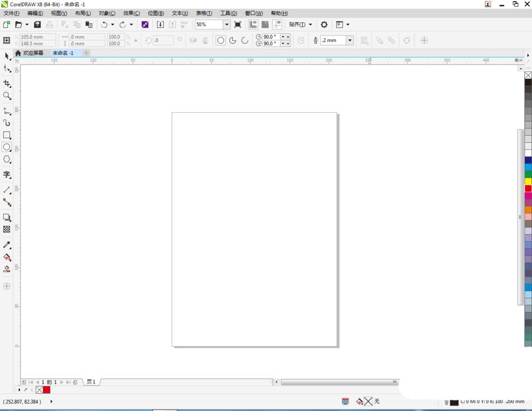Click the Save floppy disk icon
This screenshot has height=411, width=532.
[x=37, y=24]
